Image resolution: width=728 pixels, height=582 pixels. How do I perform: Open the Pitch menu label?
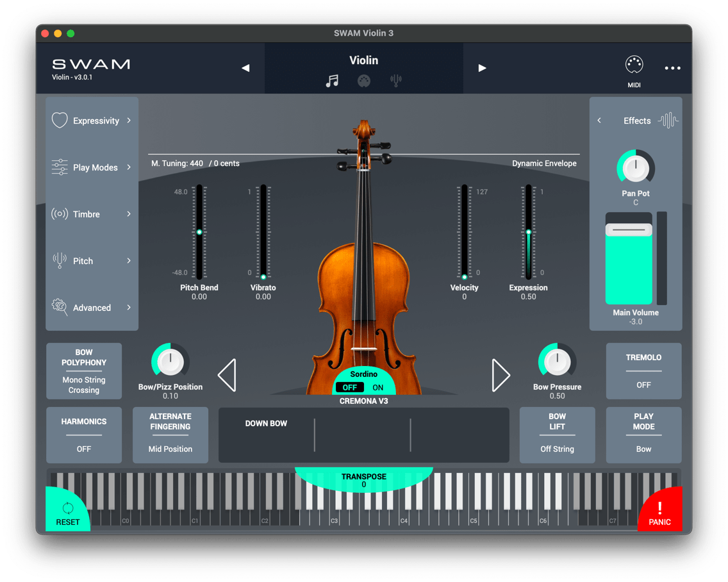(83, 261)
